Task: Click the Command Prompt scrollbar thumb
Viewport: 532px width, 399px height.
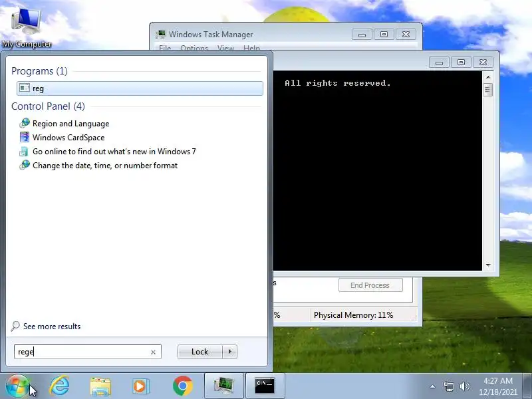Action: click(x=488, y=90)
